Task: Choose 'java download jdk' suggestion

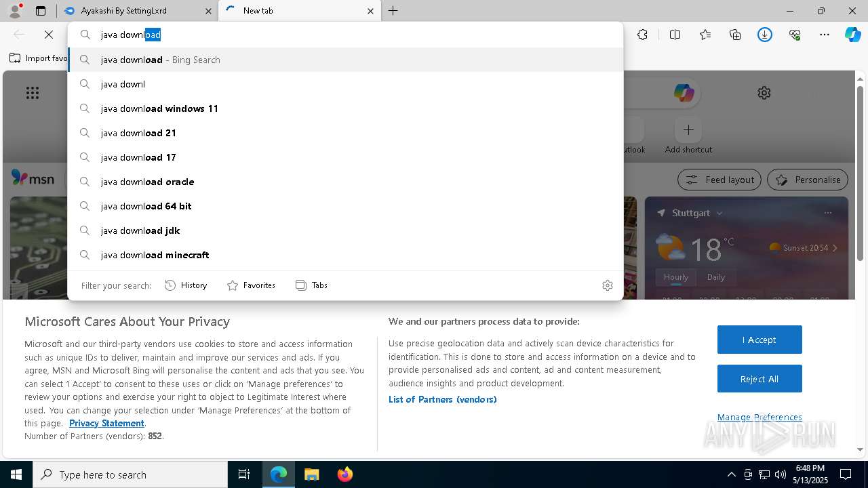Action: click(x=346, y=230)
